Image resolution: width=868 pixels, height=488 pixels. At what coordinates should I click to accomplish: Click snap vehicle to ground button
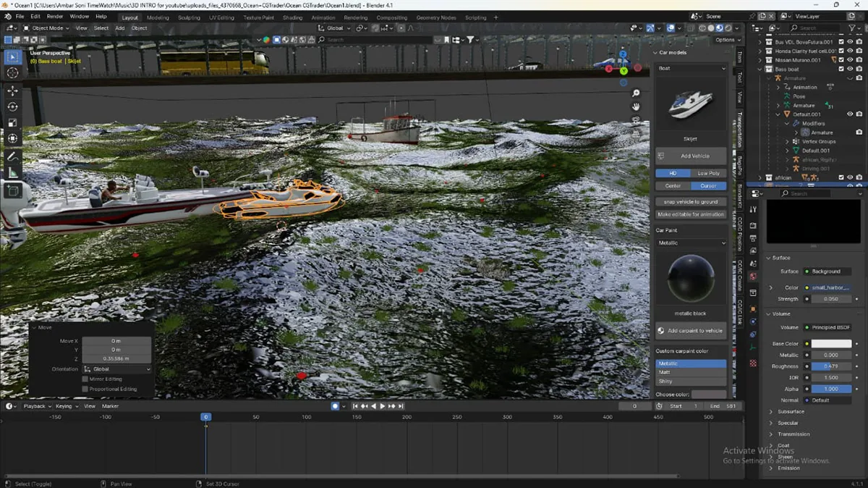click(691, 201)
